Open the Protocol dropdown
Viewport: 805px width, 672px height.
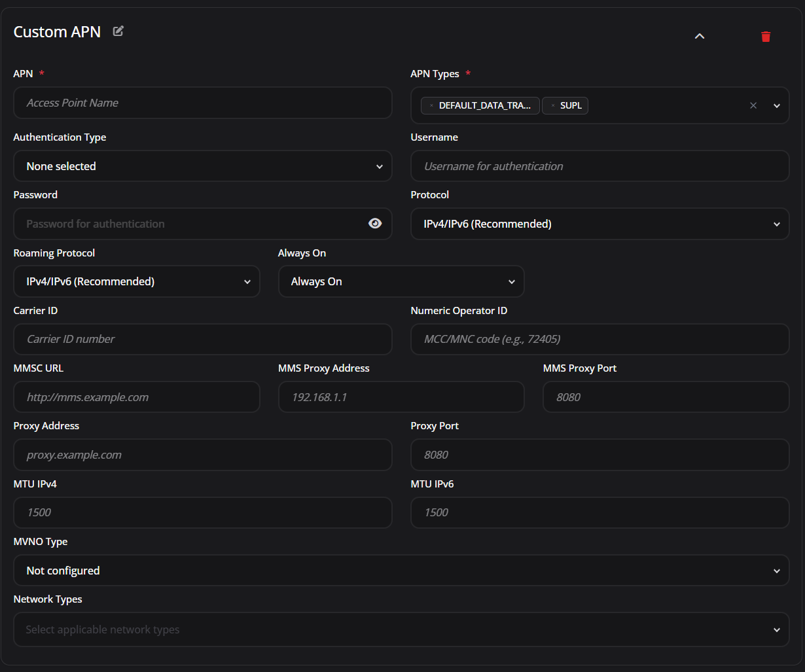pos(599,224)
